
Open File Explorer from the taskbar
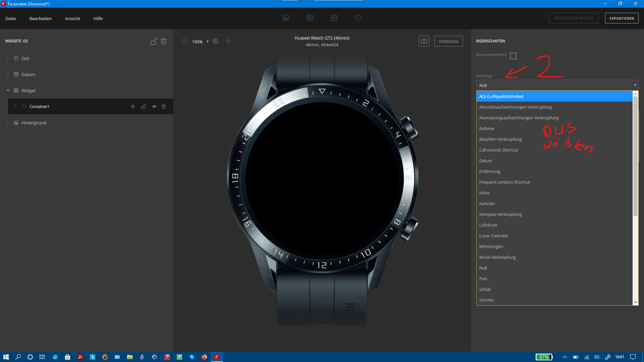coord(130,357)
